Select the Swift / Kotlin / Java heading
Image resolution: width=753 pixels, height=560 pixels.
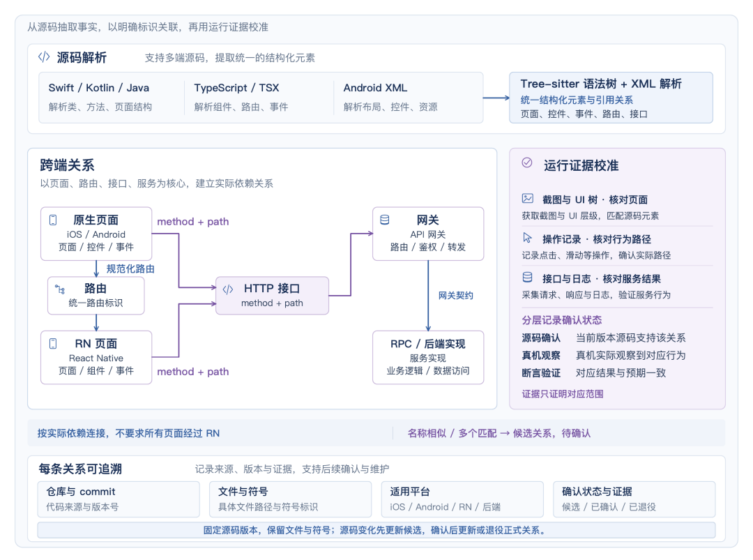pyautogui.click(x=98, y=88)
